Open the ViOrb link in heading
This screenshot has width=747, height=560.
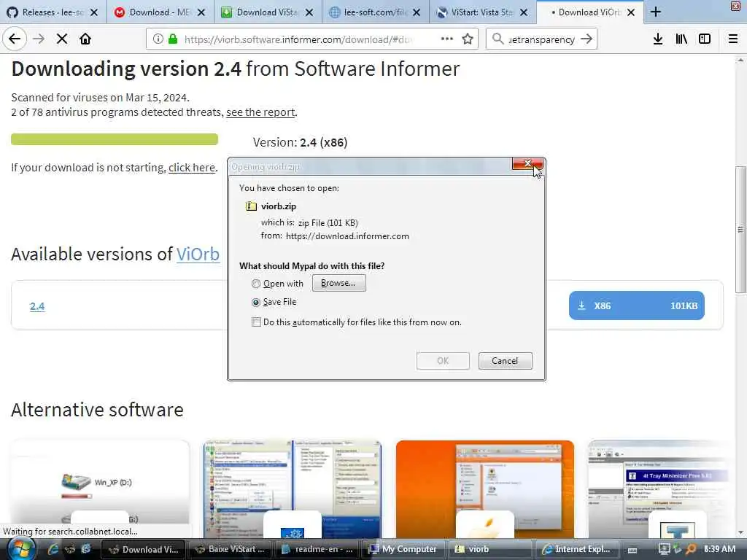coord(198,254)
